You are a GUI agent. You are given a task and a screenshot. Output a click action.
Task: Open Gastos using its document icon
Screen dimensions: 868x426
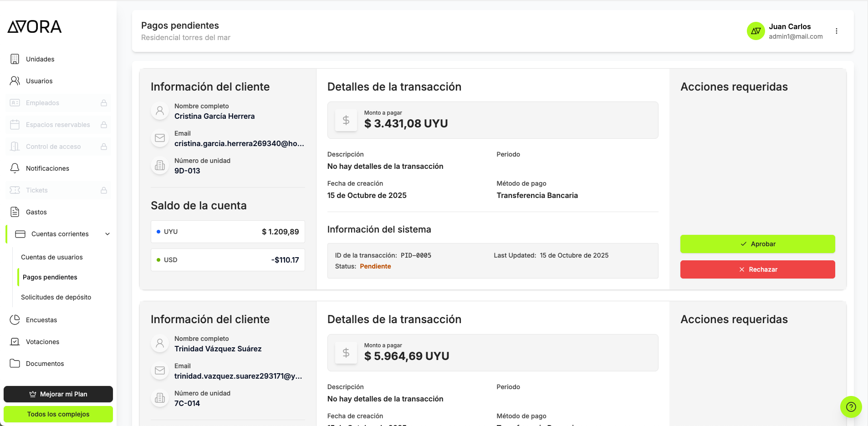[x=15, y=212]
